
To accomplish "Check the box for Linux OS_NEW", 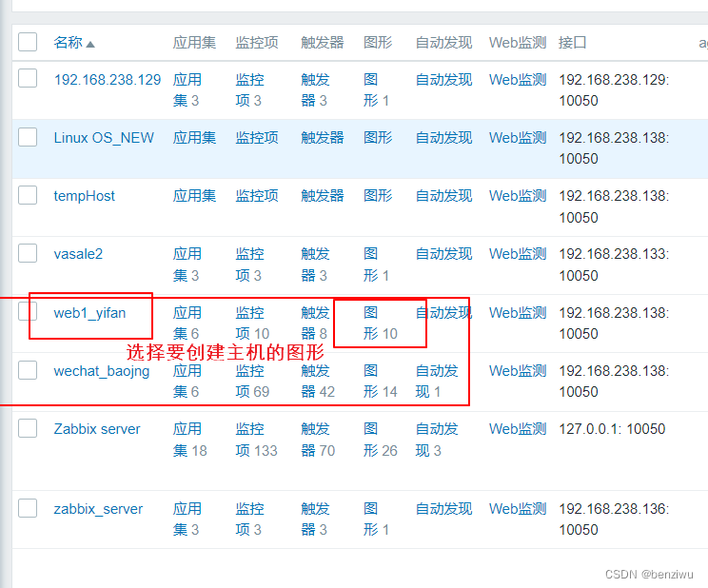I will (x=28, y=137).
